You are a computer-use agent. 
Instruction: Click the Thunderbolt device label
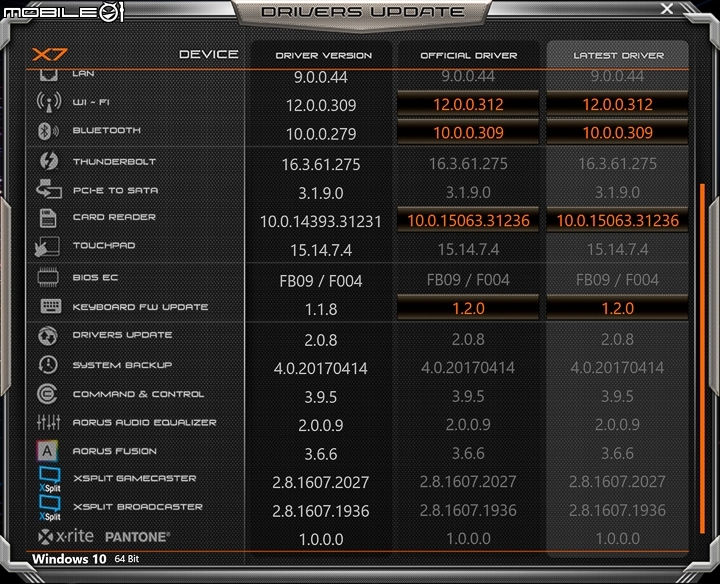[x=114, y=162]
